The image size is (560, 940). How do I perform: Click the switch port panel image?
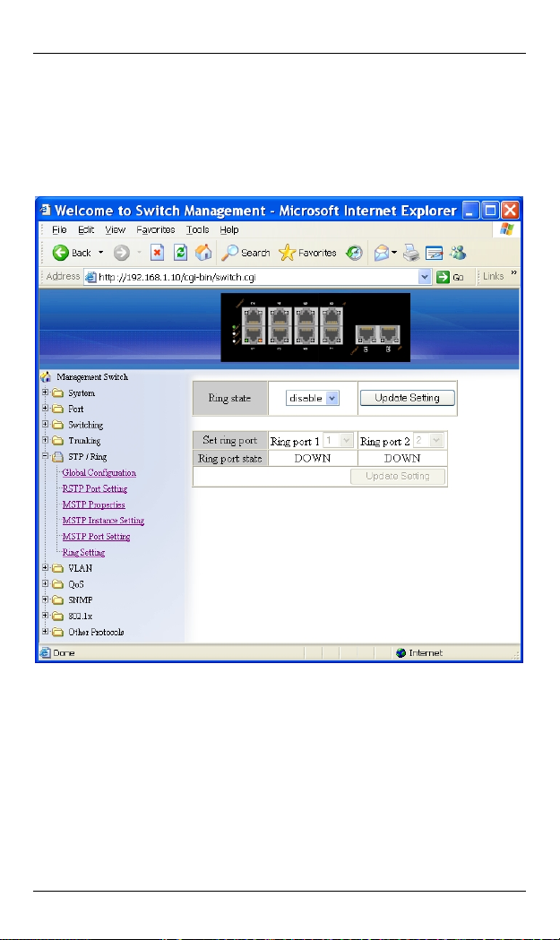point(315,327)
